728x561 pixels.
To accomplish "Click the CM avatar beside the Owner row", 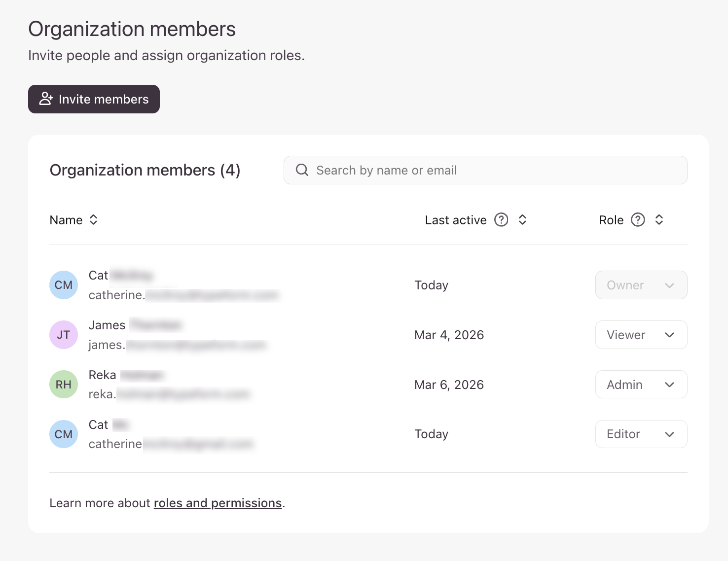I will click(64, 285).
